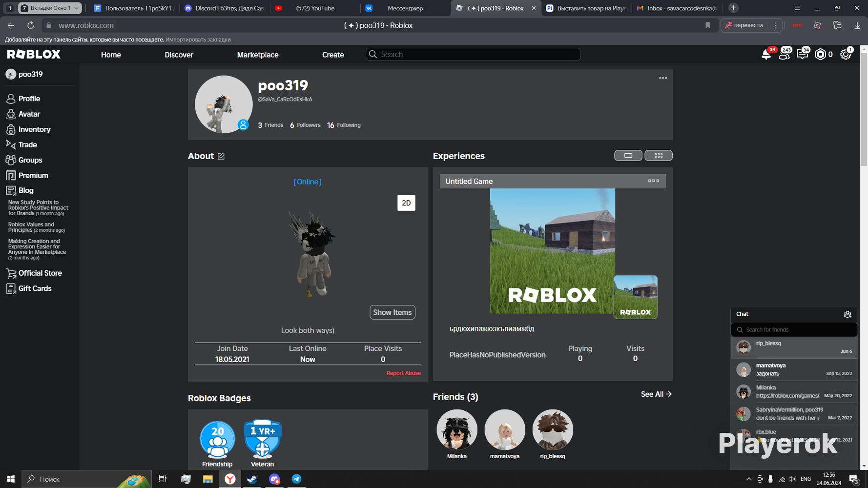Open Telegram from the taskbar
The width and height of the screenshot is (868, 488).
(296, 479)
